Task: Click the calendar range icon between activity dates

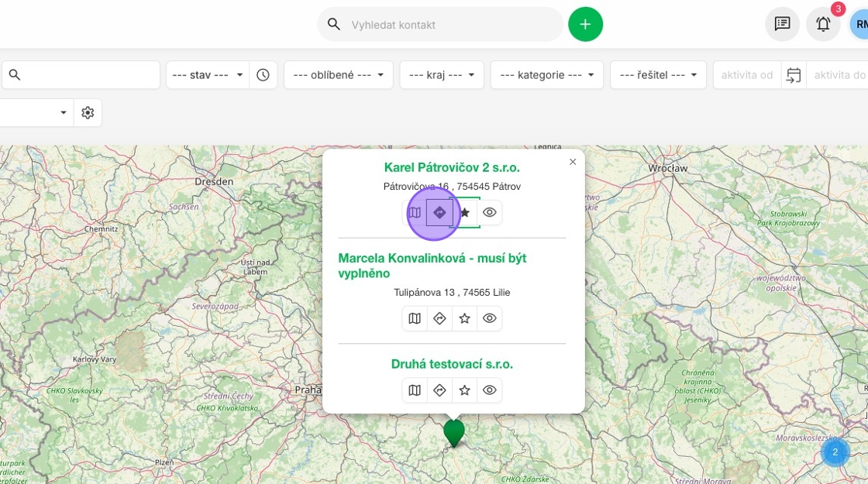Action: pos(794,74)
